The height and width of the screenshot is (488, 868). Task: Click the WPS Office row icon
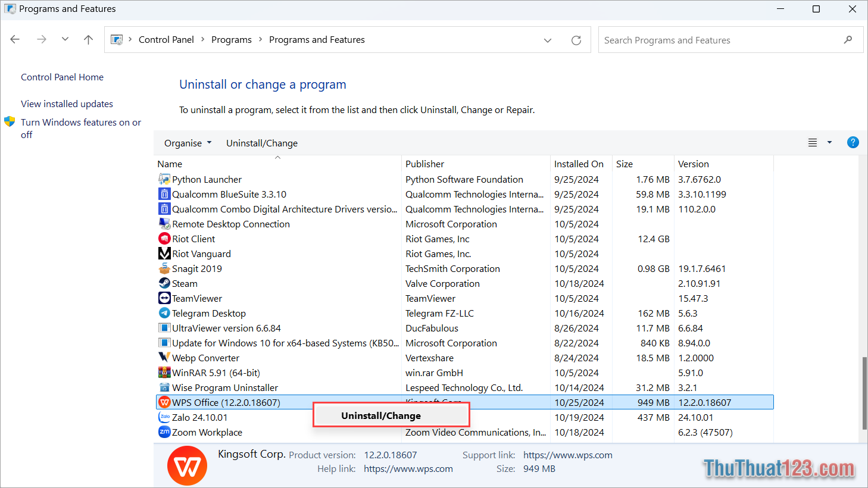tap(164, 402)
